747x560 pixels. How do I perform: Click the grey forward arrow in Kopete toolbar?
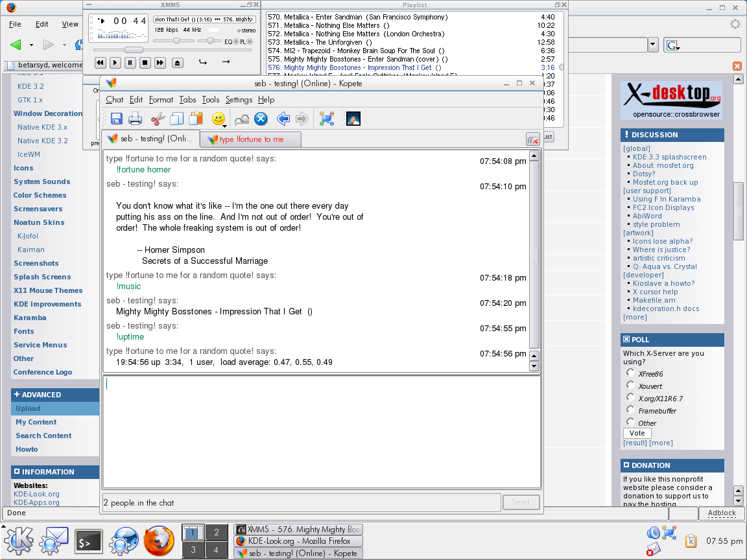tap(302, 119)
